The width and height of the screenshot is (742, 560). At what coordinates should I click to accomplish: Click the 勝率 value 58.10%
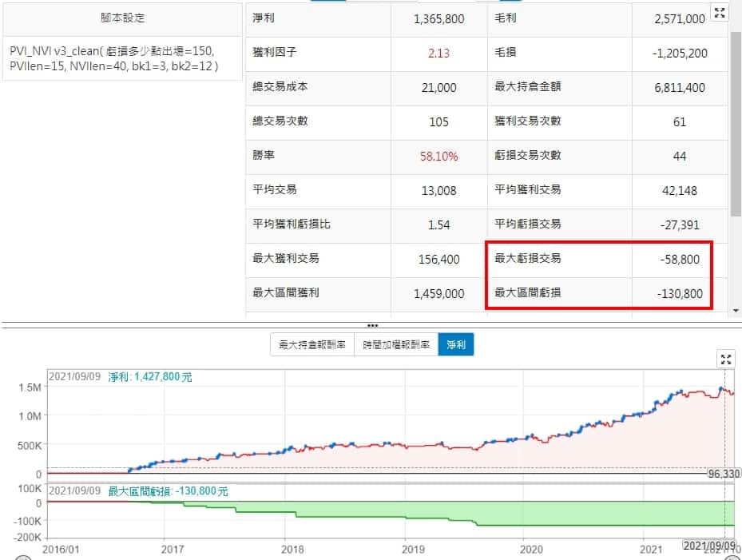click(x=438, y=156)
